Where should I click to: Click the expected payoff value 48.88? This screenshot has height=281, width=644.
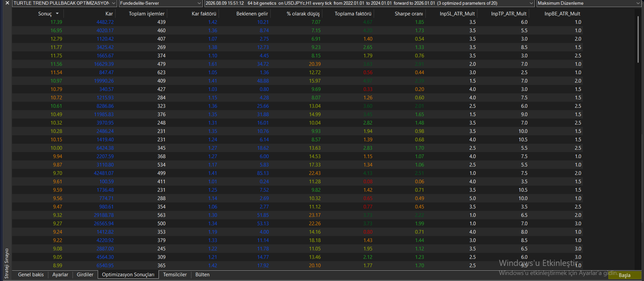click(263, 81)
